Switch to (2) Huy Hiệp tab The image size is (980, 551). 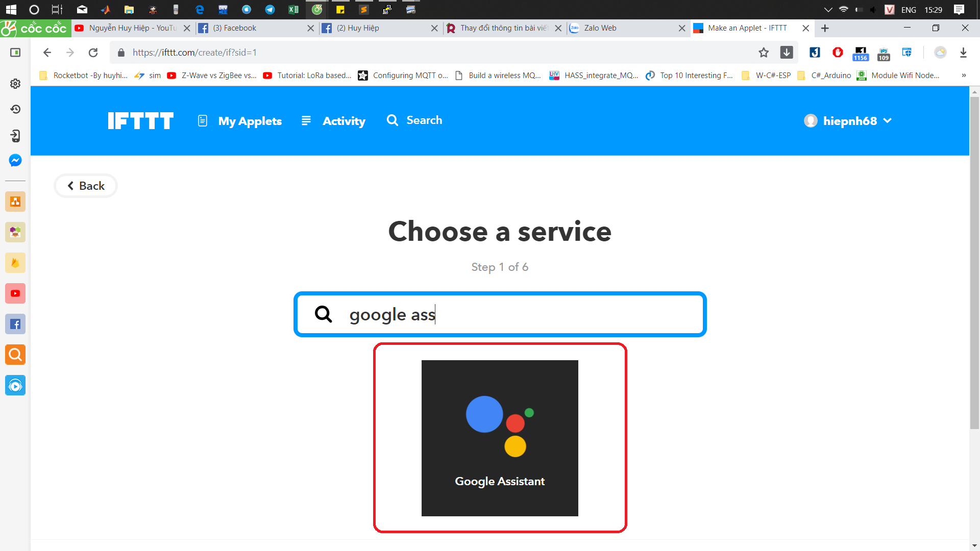[379, 28]
